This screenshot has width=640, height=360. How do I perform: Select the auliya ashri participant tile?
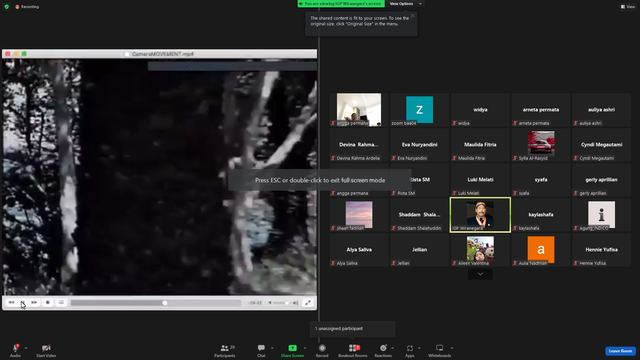(601, 110)
